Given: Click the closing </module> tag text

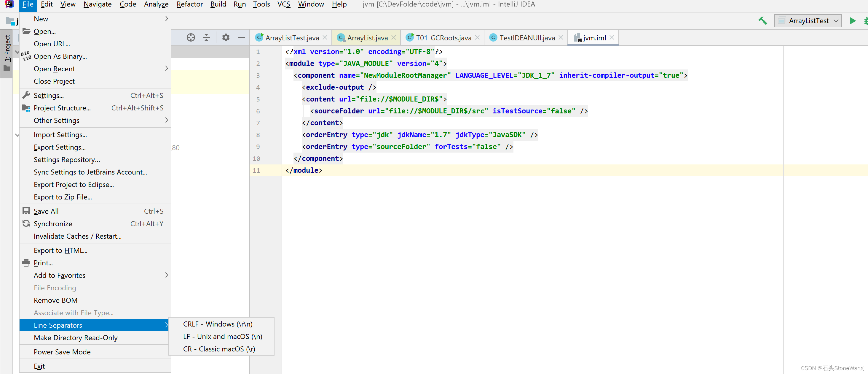Looking at the screenshot, I should coord(304,170).
